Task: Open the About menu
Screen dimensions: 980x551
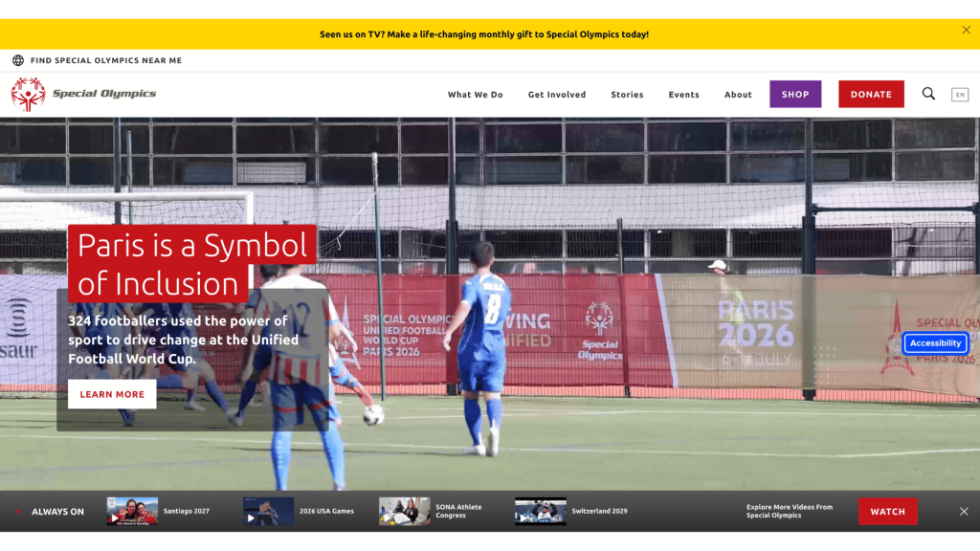Action: (738, 95)
